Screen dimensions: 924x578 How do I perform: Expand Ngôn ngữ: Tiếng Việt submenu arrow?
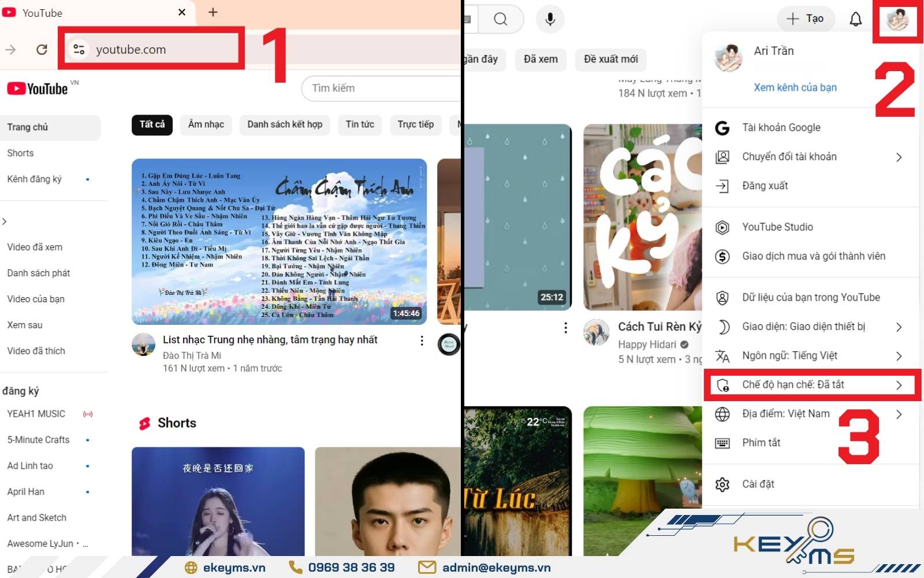tap(899, 356)
